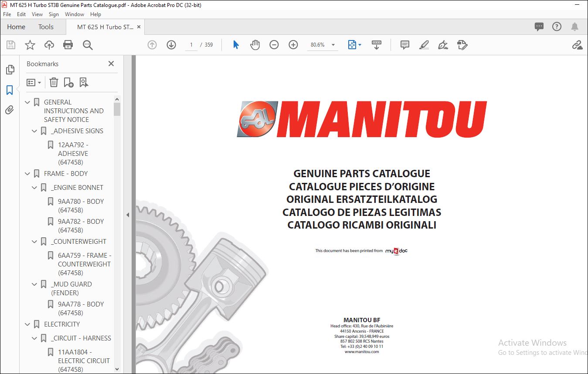Screen dimensions: 588x374
Task: Find the current bookmark
Action: pyautogui.click(x=84, y=82)
